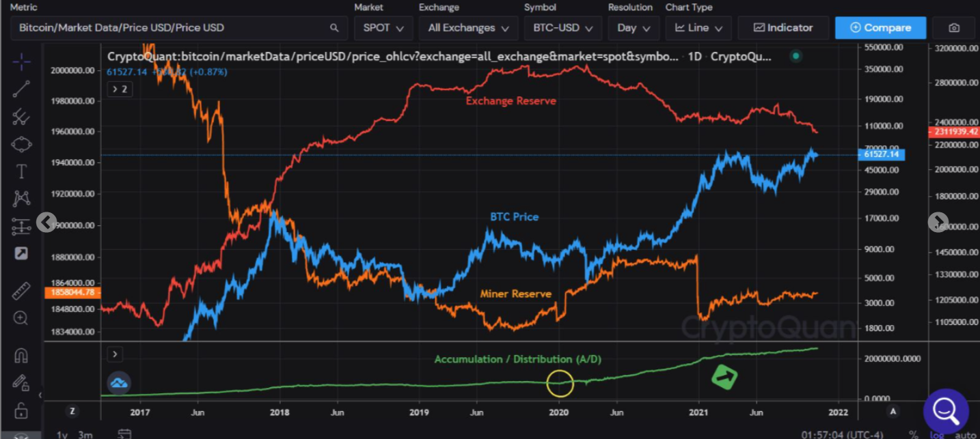Select the Text annotation tool

[x=21, y=171]
